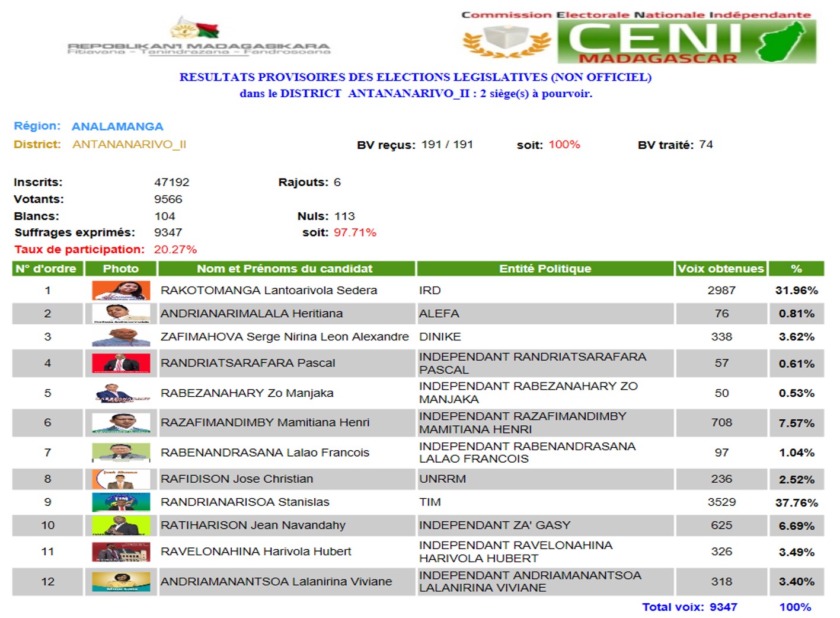Click candidate photo of RABENANDRASANA Lalao Francois
The width and height of the screenshot is (840, 618).
point(121,453)
